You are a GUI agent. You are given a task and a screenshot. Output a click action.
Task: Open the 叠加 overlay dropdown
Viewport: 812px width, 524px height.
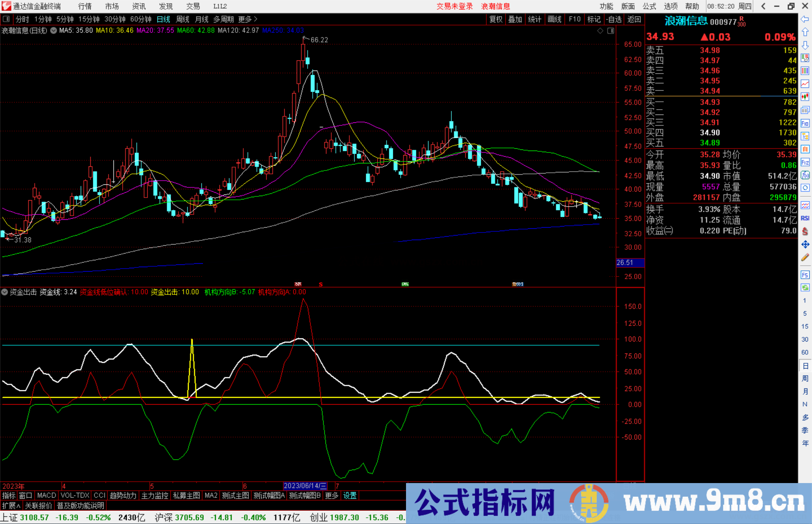pos(515,19)
